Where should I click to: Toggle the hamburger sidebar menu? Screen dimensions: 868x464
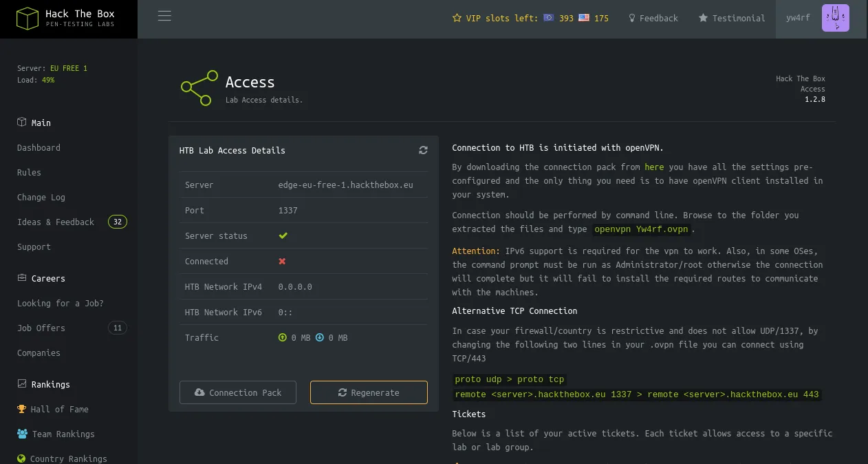coord(164,16)
